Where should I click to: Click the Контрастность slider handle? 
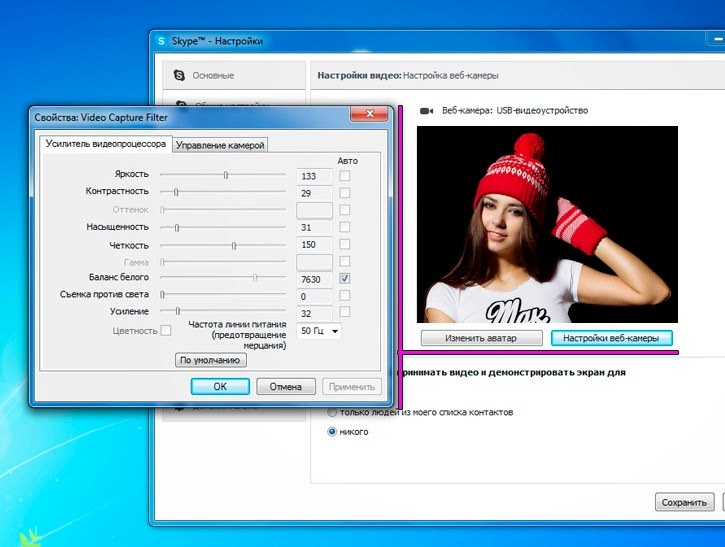(x=176, y=192)
